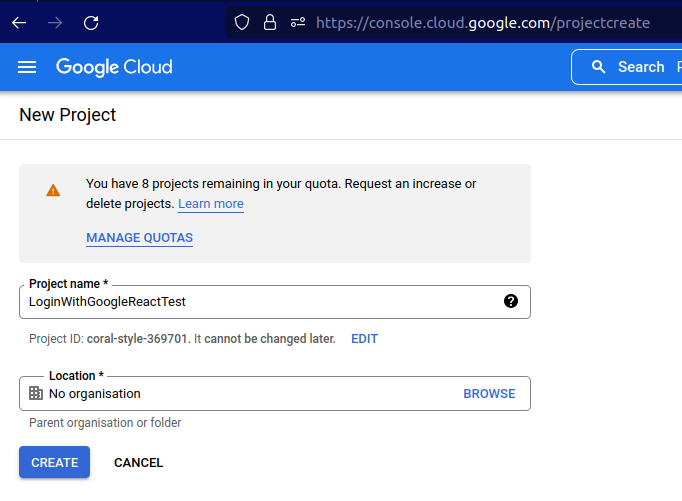Open the Learn more quota link
The image size is (682, 501).
pos(210,204)
